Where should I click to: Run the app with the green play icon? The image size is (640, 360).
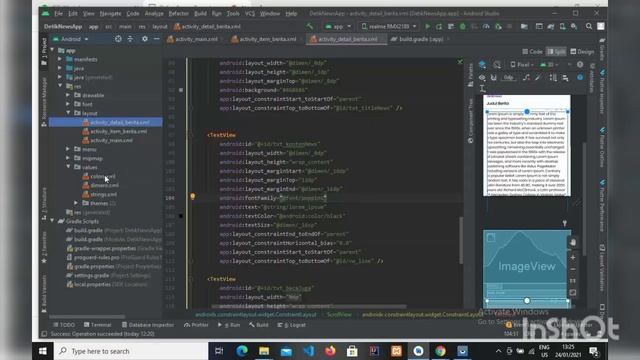click(x=427, y=27)
